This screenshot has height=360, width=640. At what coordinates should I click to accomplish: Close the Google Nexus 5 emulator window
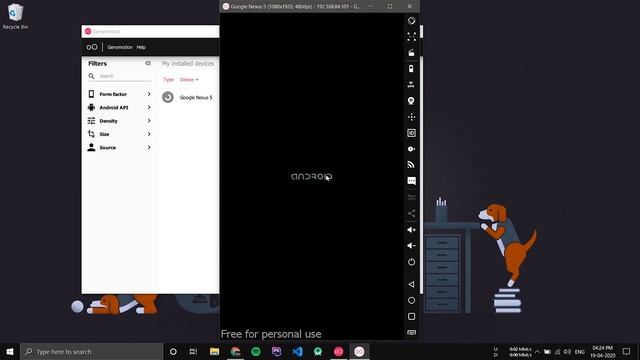point(409,7)
